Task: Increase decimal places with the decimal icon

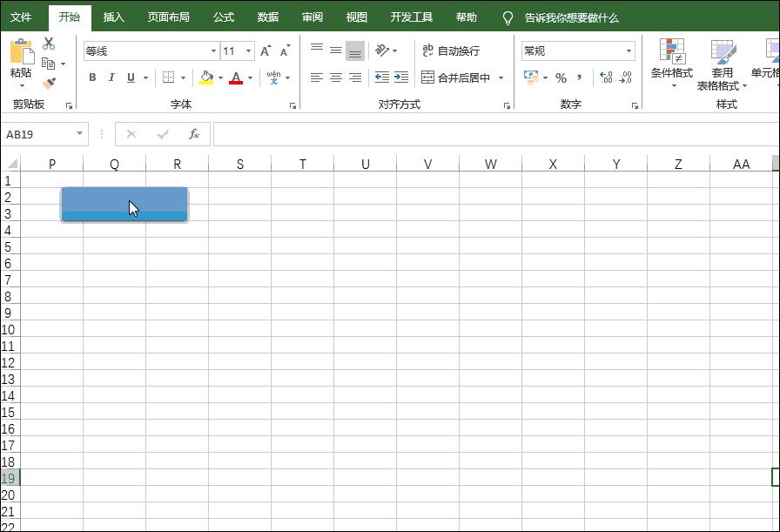Action: coord(605,77)
